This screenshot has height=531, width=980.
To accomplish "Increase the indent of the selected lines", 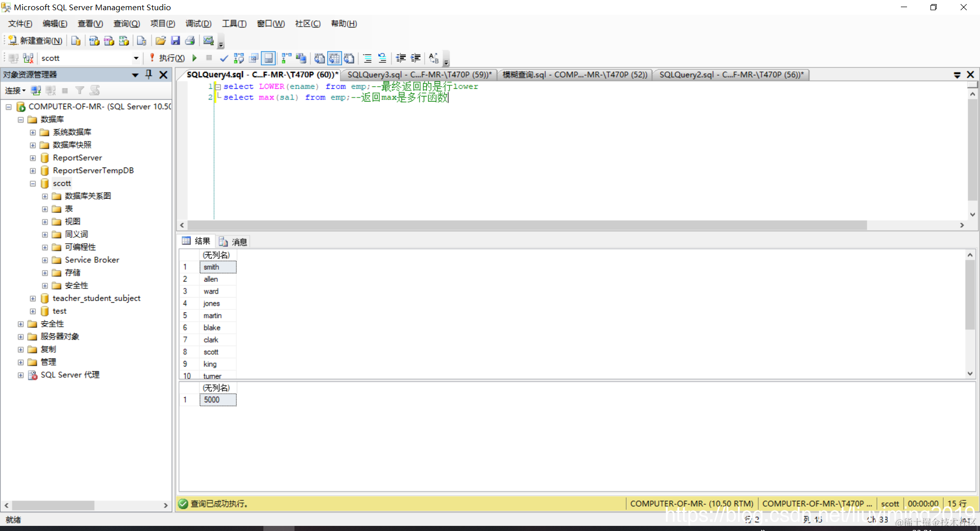I will [415, 58].
